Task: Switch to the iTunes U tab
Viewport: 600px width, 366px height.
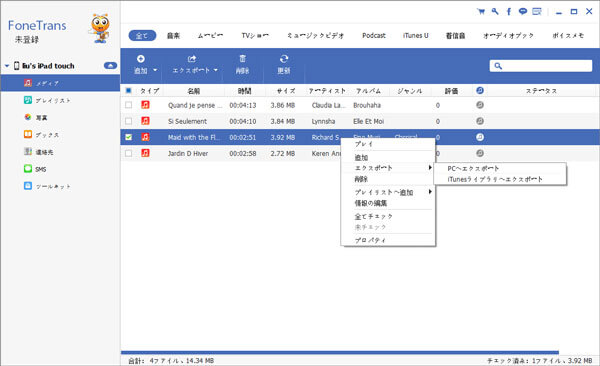Action: (x=416, y=36)
